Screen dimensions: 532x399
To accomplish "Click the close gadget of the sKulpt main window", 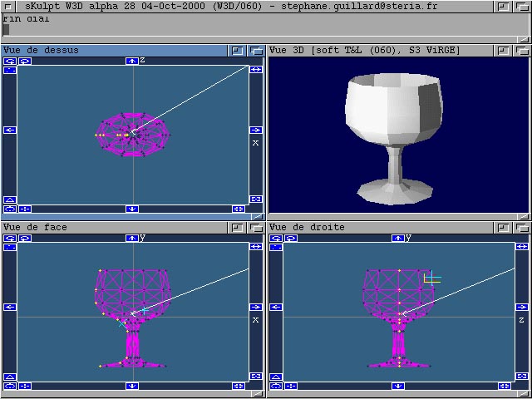I will [9, 6].
